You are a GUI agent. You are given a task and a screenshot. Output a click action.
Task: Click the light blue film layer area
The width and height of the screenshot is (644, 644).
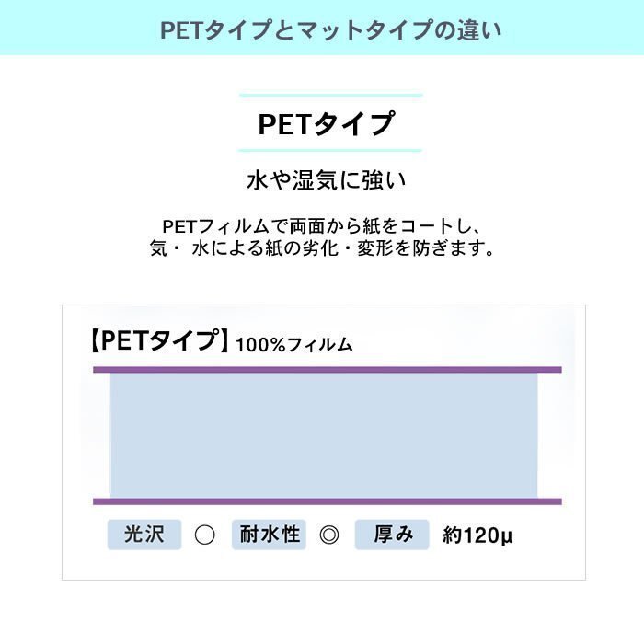click(x=324, y=435)
